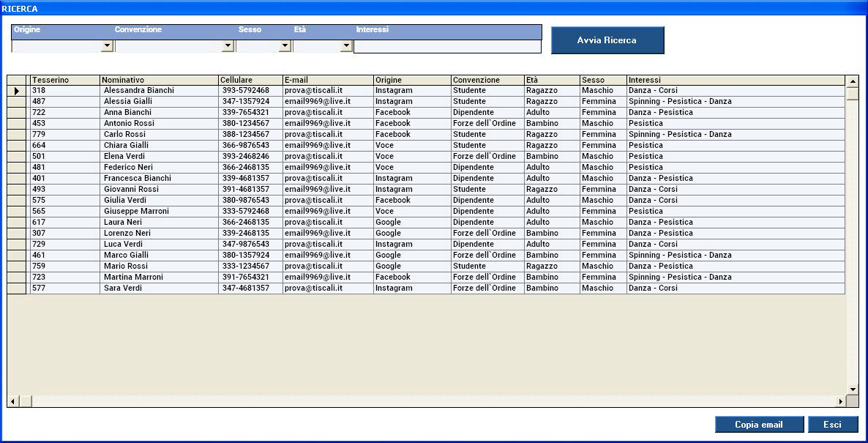Select the row selector for Alessandra Bianchi
Viewport: 868px width, 443px height.
(16, 91)
